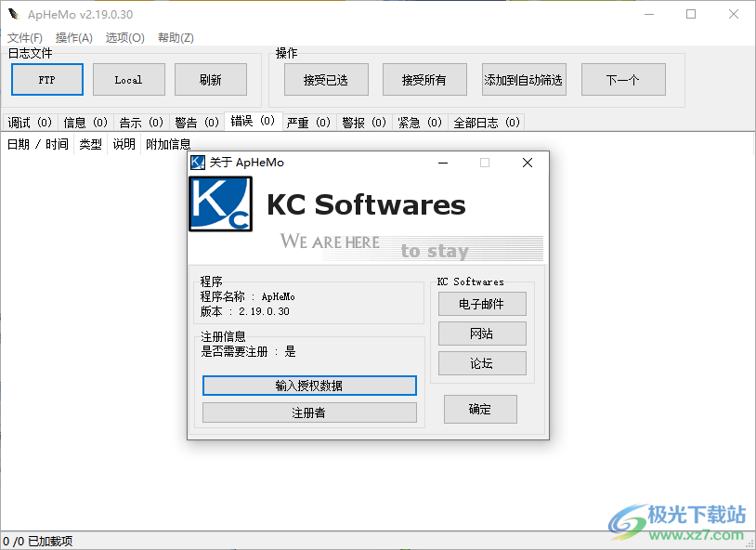Click the 类型 column header
The height and width of the screenshot is (550, 756).
click(x=91, y=144)
